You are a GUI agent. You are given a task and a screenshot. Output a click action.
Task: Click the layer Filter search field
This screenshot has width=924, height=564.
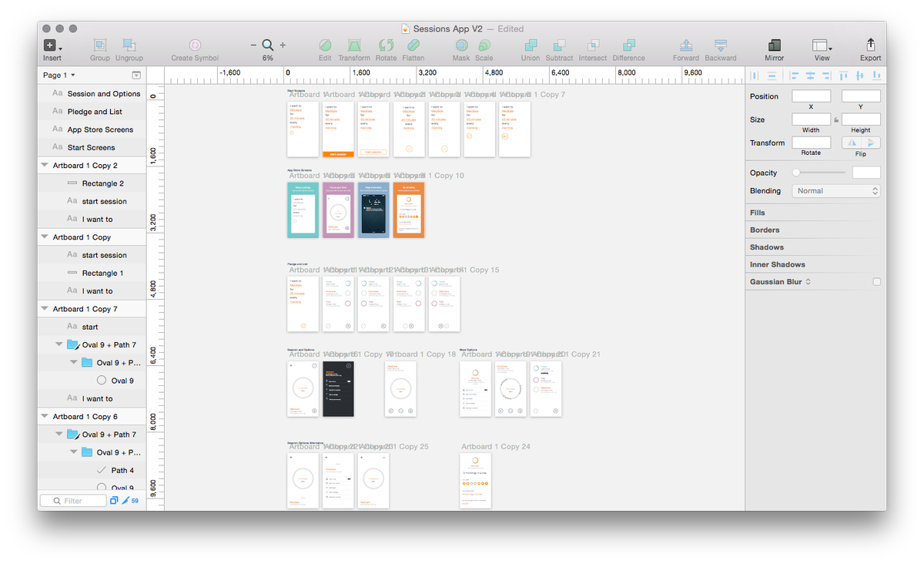point(73,501)
